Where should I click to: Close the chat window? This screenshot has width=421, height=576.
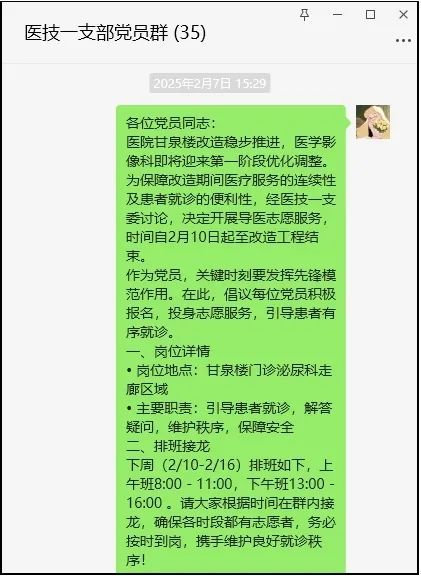tap(403, 15)
